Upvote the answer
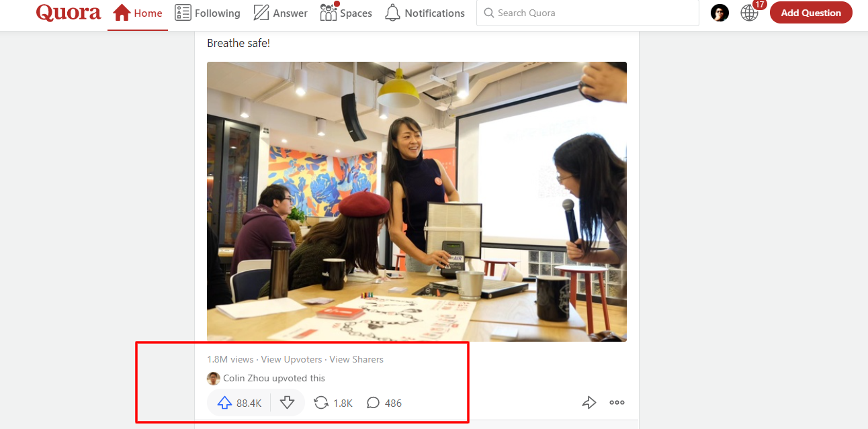 pyautogui.click(x=224, y=402)
